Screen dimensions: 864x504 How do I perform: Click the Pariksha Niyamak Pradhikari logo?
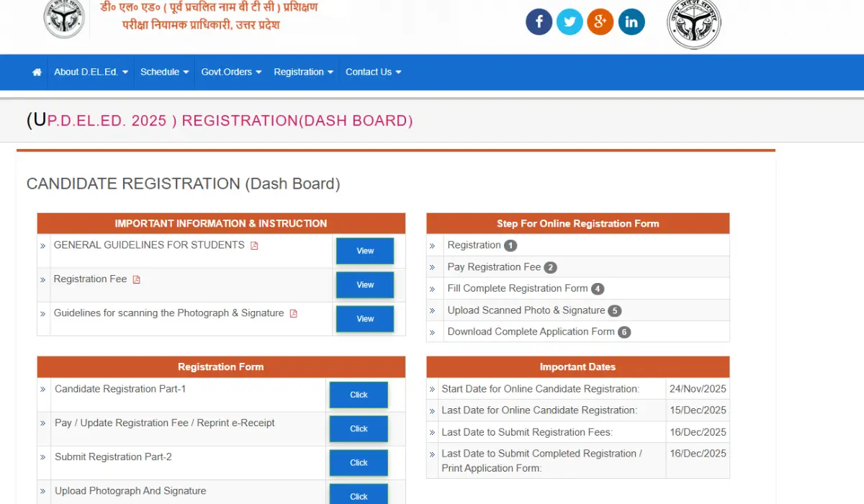point(64,19)
